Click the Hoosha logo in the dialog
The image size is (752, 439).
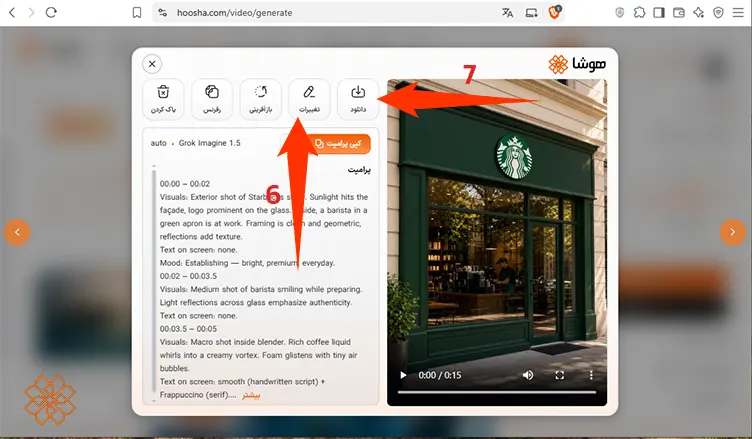[x=577, y=64]
